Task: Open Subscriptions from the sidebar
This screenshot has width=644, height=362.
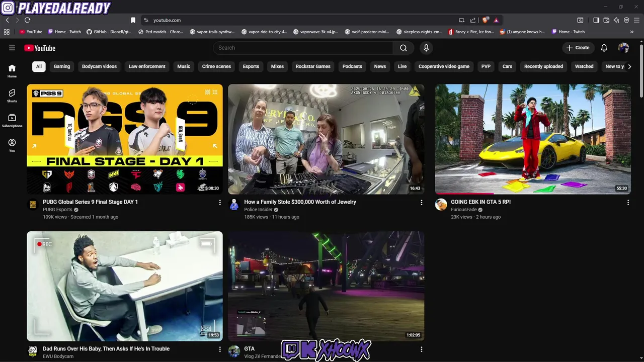Action: coord(12,121)
